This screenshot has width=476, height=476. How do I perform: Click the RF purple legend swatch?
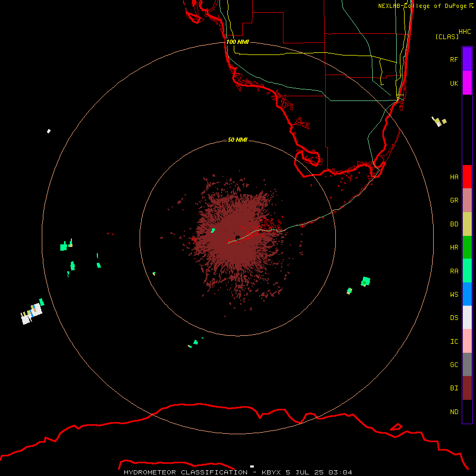[x=467, y=59]
